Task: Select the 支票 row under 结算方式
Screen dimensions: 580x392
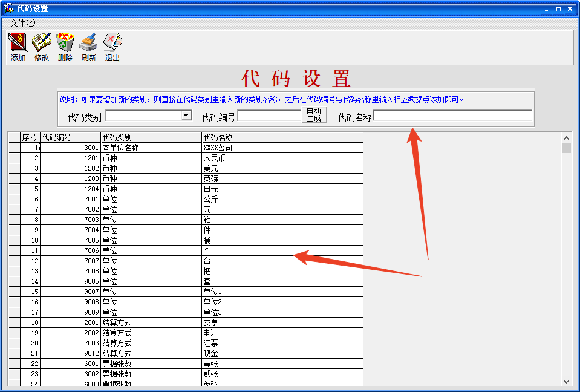Action: 242,322
